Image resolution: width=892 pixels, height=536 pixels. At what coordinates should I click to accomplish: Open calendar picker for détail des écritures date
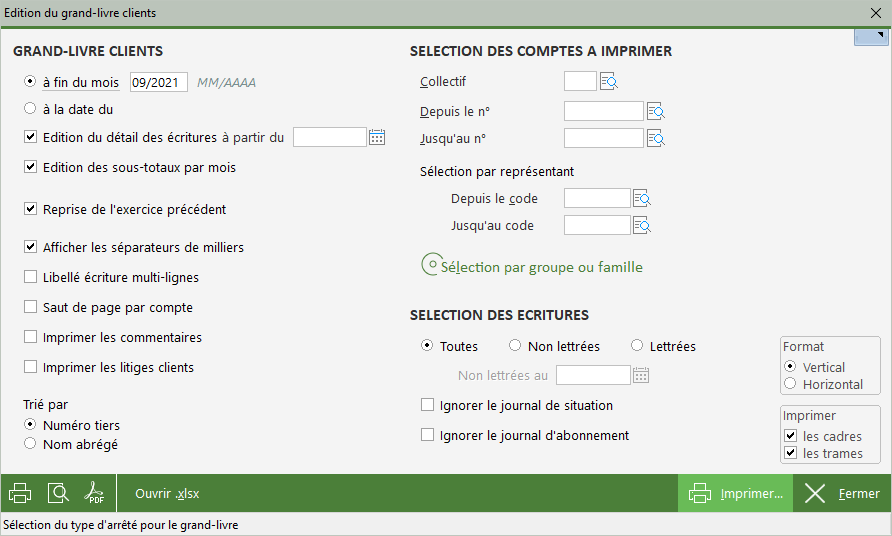click(377, 137)
